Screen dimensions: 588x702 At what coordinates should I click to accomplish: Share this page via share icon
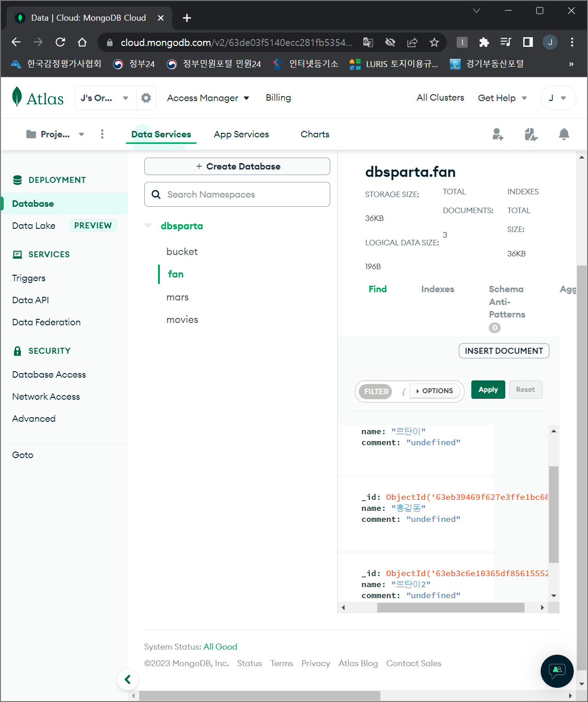click(412, 42)
